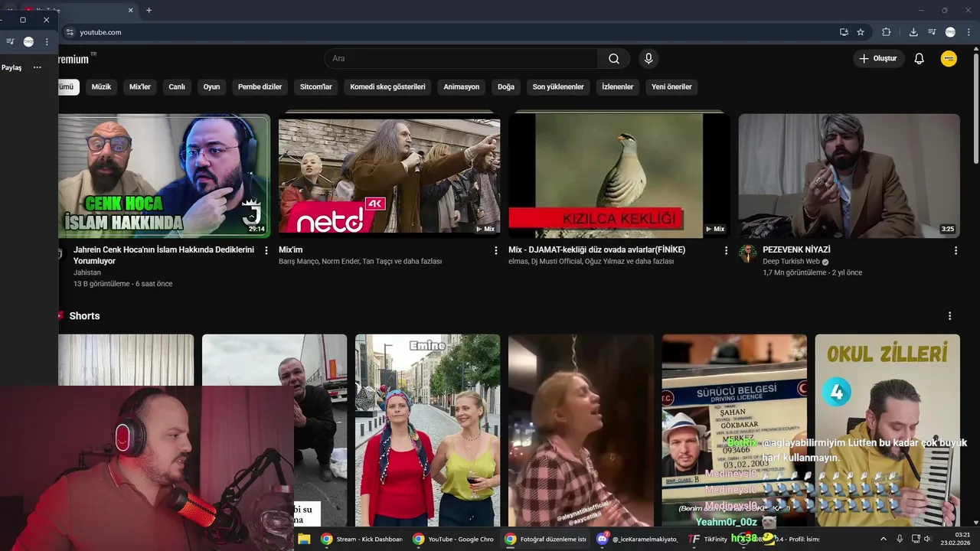
Task: Start voice search with the microphone icon
Action: (648, 59)
